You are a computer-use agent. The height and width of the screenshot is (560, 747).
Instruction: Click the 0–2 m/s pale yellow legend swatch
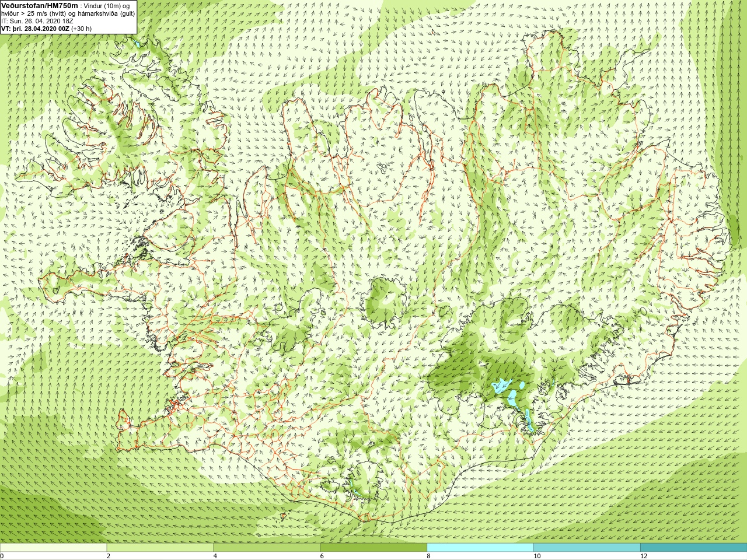tap(54, 548)
